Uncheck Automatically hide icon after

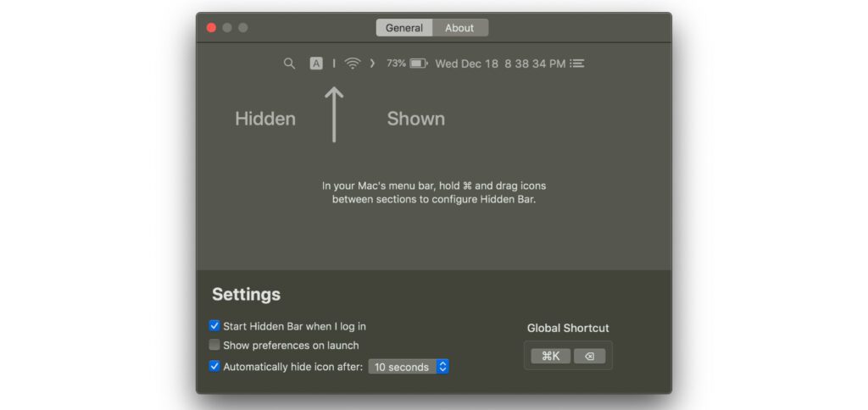point(214,367)
